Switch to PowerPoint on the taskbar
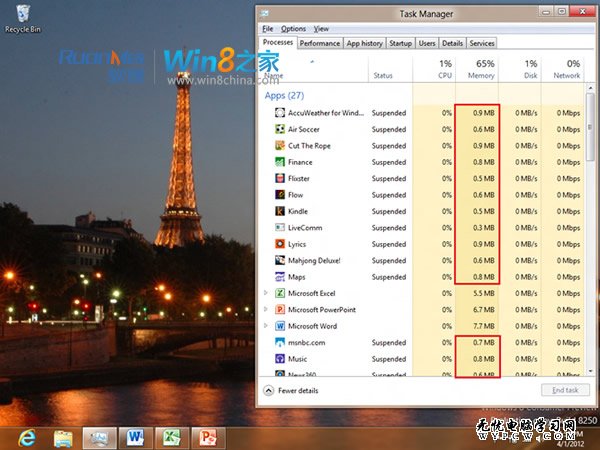Screen dimensions: 600x450 [208, 439]
